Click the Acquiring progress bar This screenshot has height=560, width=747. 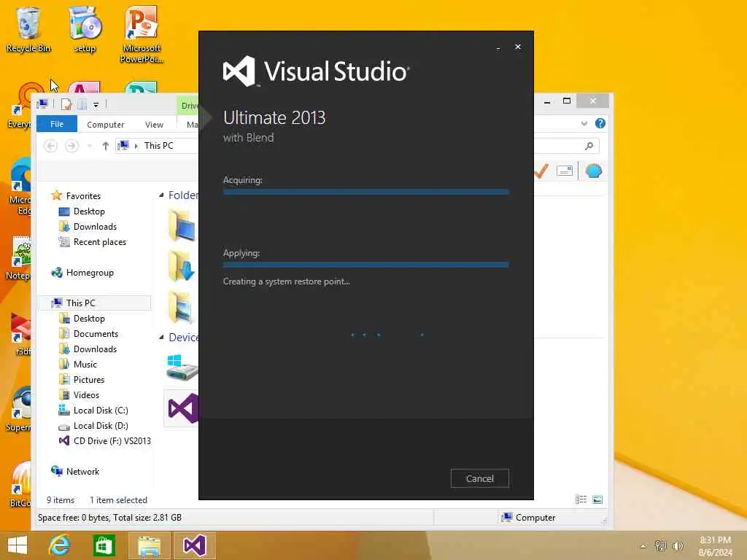coord(365,192)
